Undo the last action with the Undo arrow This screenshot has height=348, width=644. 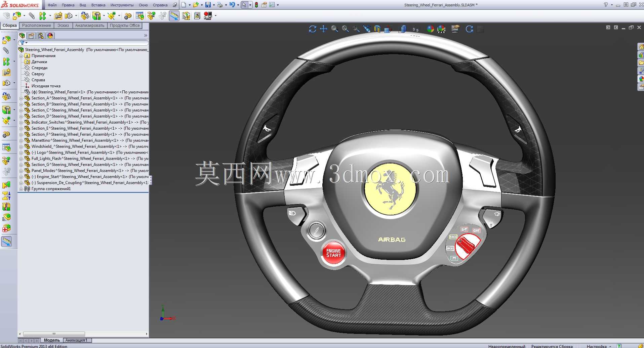pyautogui.click(x=232, y=5)
